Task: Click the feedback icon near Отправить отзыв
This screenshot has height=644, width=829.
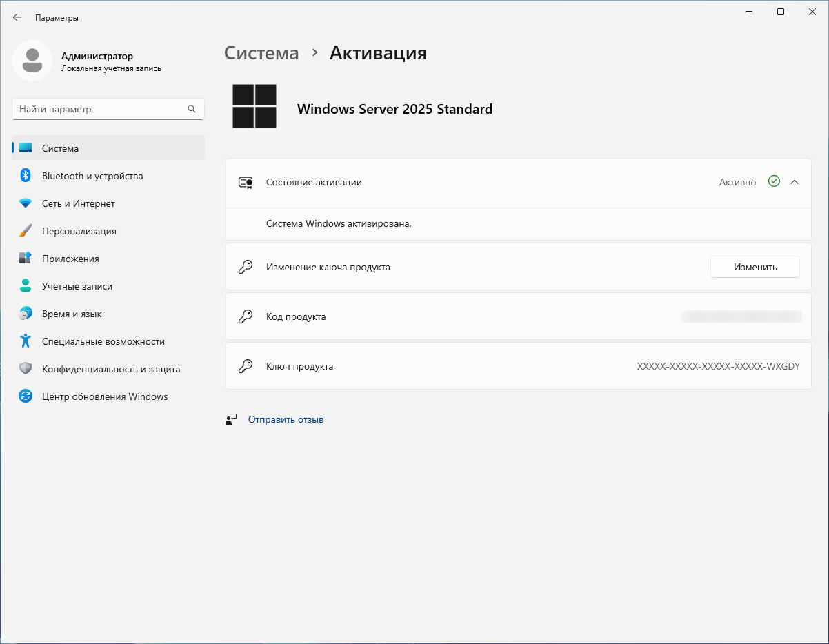Action: [231, 419]
